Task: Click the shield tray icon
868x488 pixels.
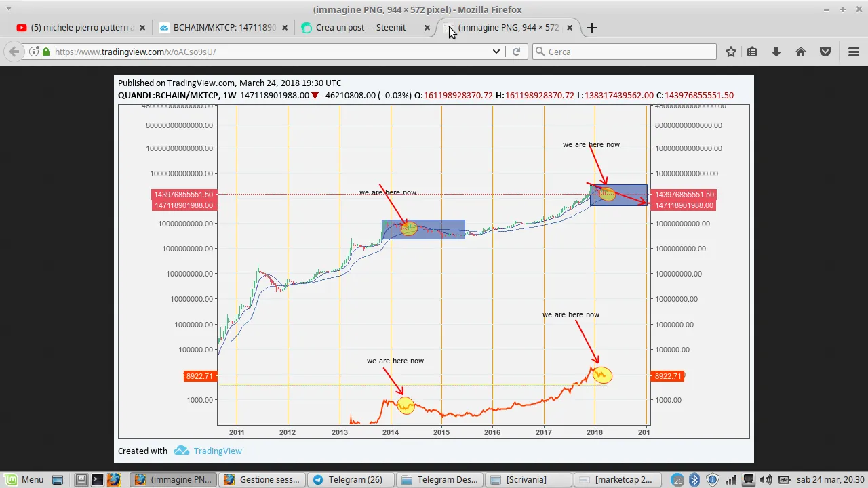Action: coord(712,480)
